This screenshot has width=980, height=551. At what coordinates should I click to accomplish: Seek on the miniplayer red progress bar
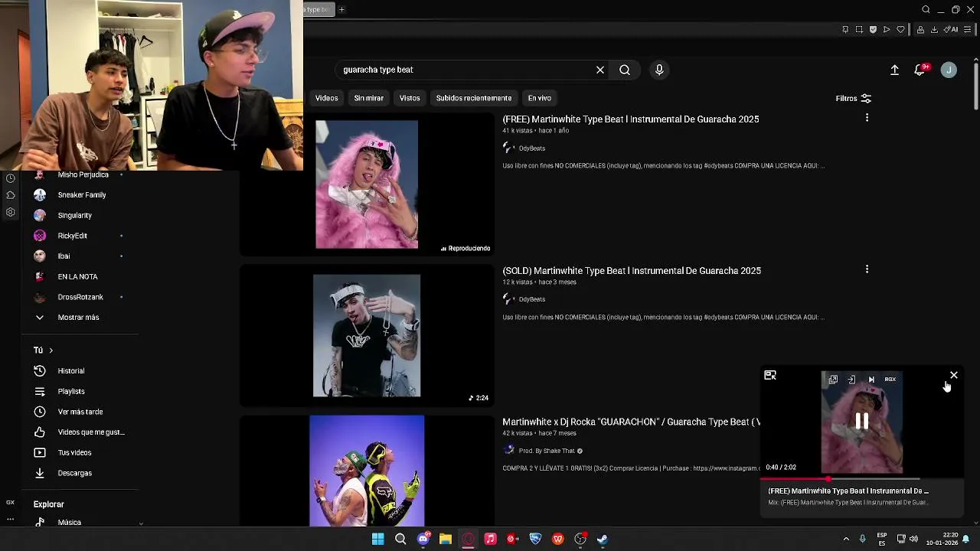(x=862, y=479)
